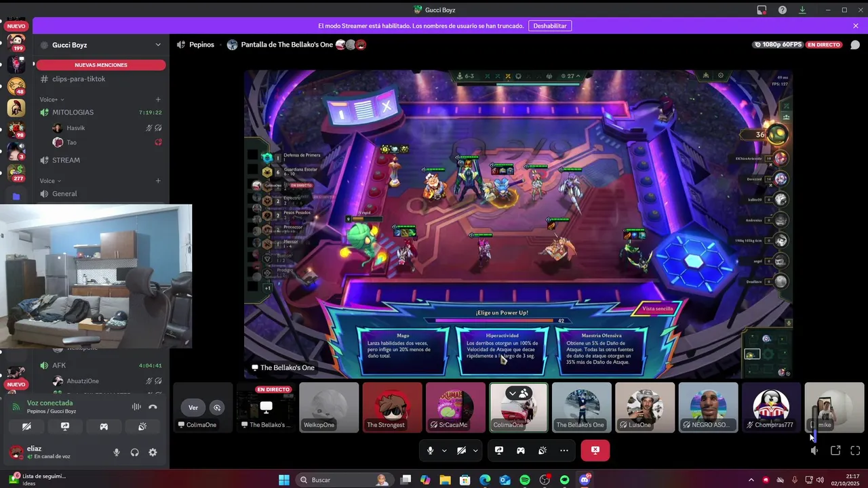
Task: Dismiss the streamer mode banner
Action: pos(856,26)
